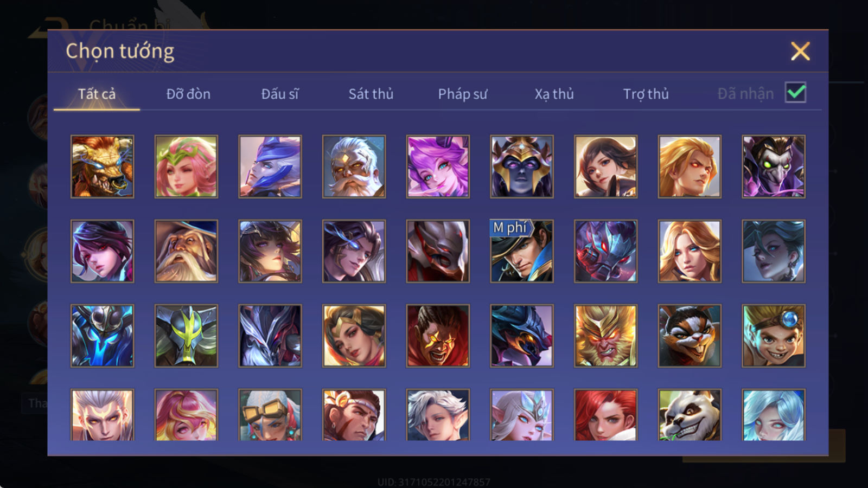Image resolution: width=868 pixels, height=488 pixels.
Task: Filter heroes by Pháp sư
Action: coord(462,94)
